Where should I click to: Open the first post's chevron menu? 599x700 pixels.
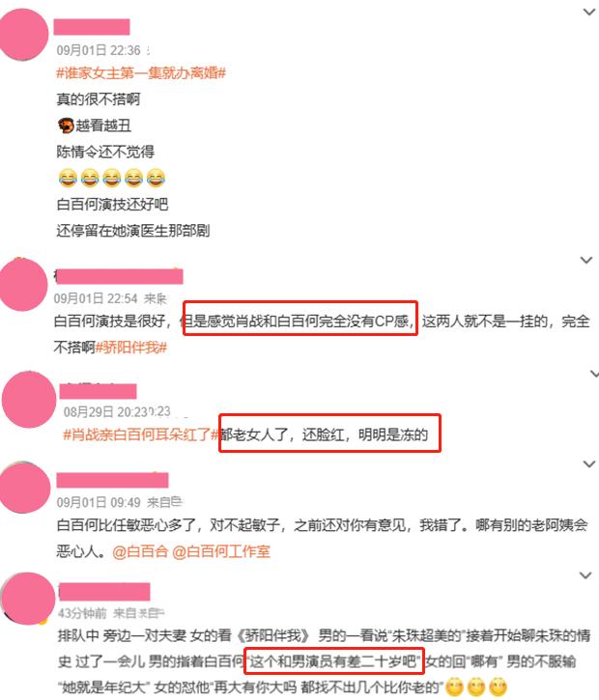589,12
